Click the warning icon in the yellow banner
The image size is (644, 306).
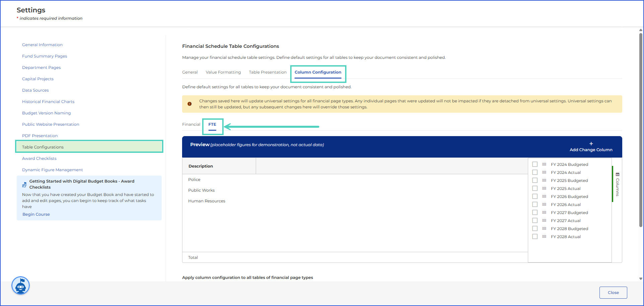(x=189, y=104)
